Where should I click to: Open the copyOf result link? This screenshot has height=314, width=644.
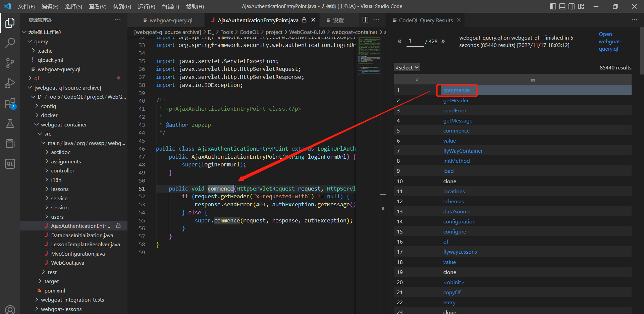(x=452, y=292)
